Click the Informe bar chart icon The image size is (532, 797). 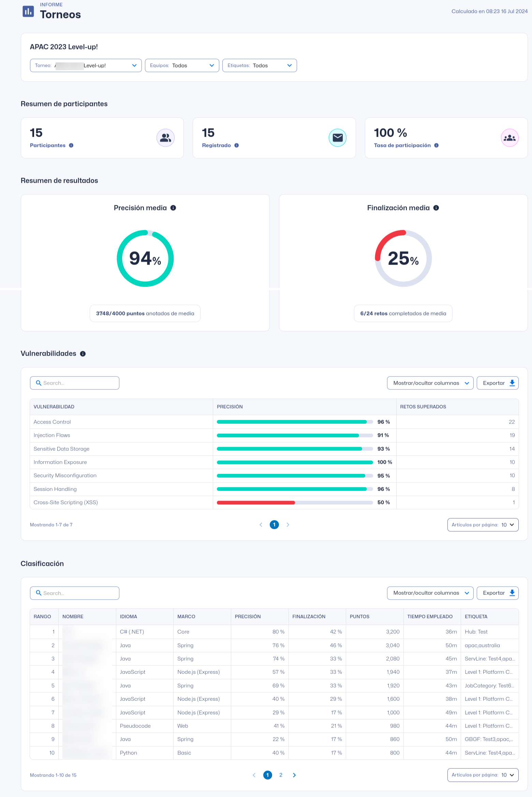pyautogui.click(x=28, y=11)
